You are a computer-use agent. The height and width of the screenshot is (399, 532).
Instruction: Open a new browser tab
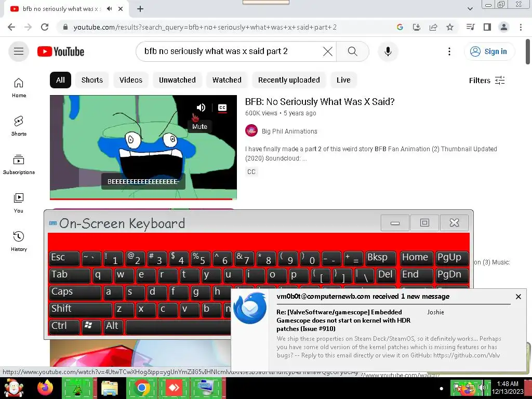tap(140, 9)
